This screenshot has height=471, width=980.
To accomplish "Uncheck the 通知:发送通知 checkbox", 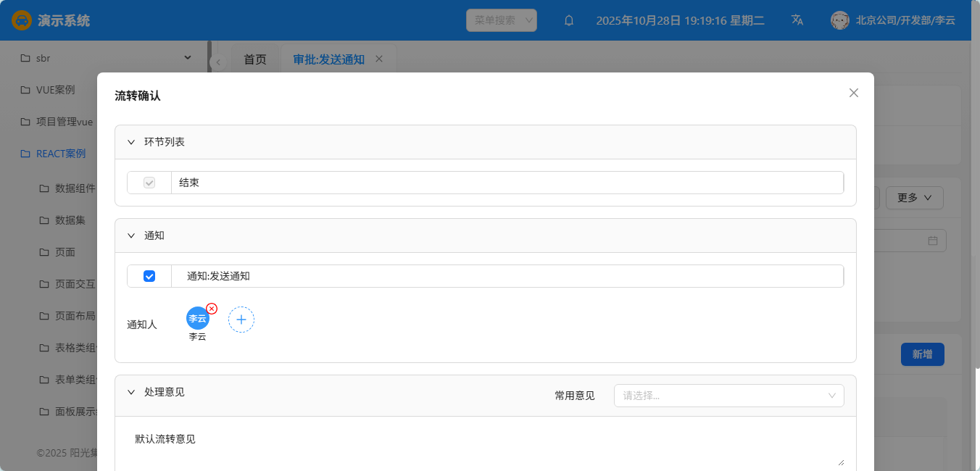I will pyautogui.click(x=149, y=276).
